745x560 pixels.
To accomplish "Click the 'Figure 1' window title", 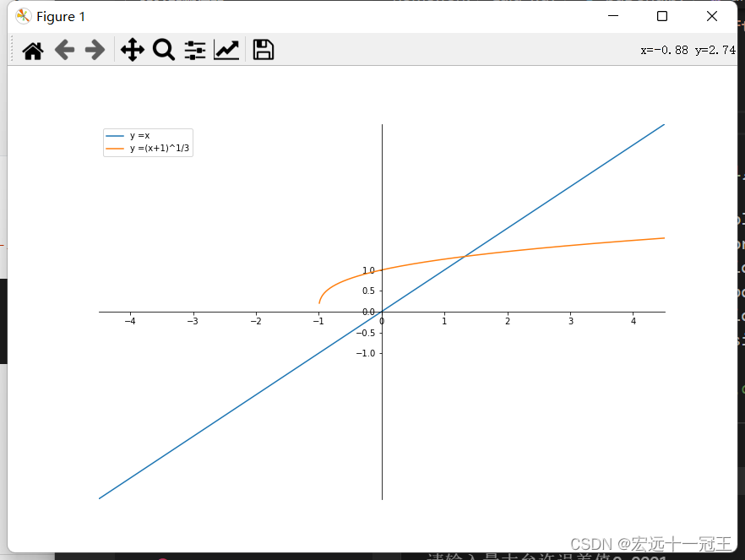I will coord(60,17).
